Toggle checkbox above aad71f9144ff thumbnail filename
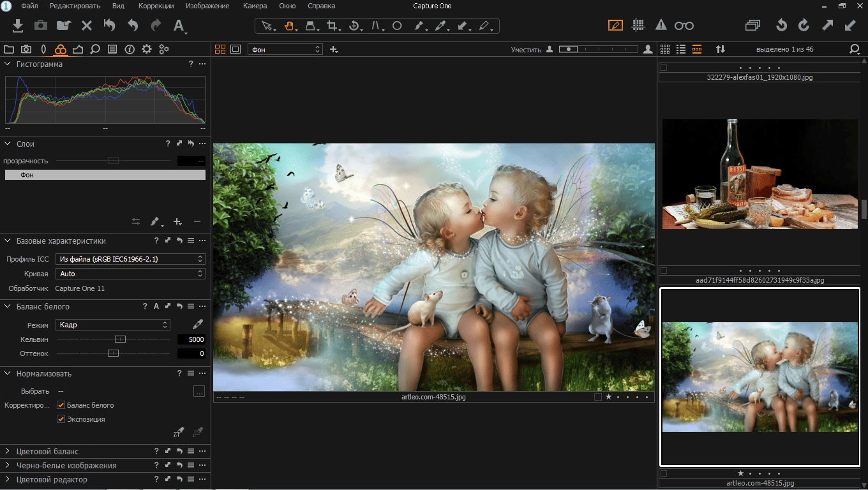This screenshot has height=490, width=868. 664,271
